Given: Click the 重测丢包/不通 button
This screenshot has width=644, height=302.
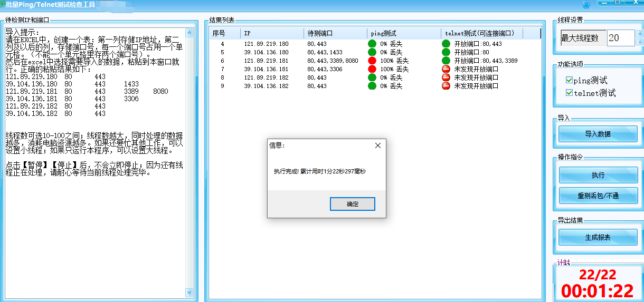Looking at the screenshot, I should point(598,196).
